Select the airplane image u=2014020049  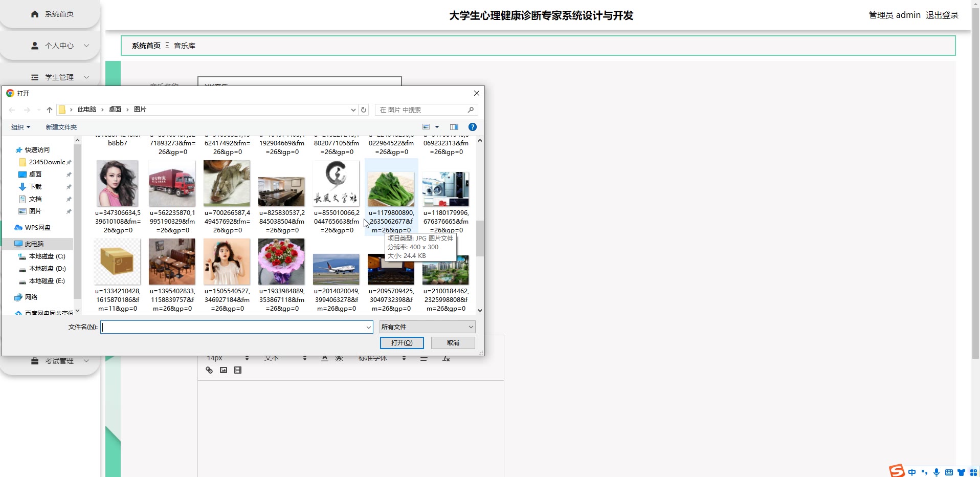click(x=336, y=269)
